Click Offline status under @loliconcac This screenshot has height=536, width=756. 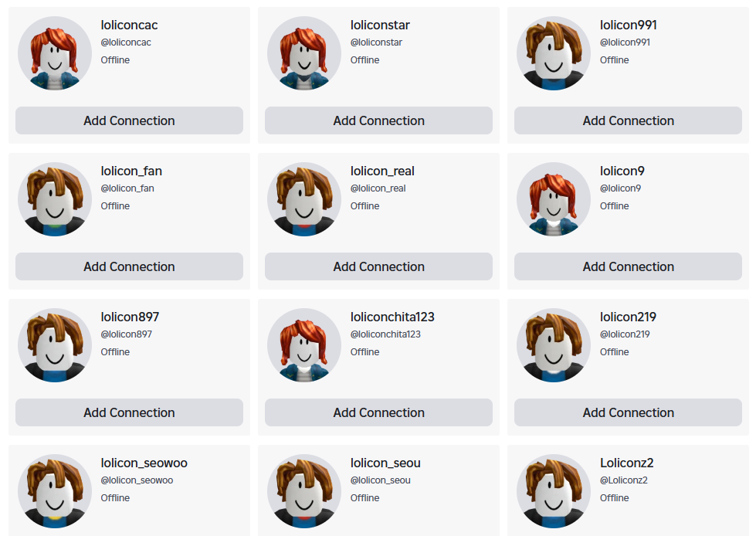[115, 60]
